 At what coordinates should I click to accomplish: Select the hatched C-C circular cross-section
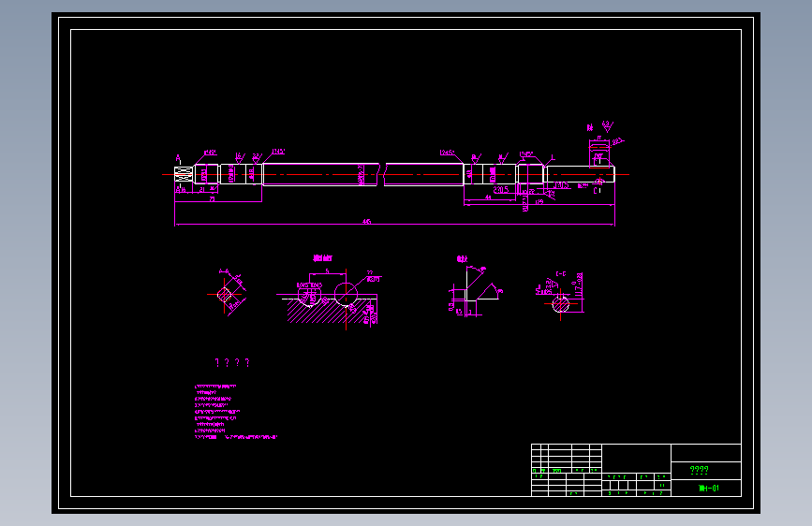pyautogui.click(x=561, y=304)
